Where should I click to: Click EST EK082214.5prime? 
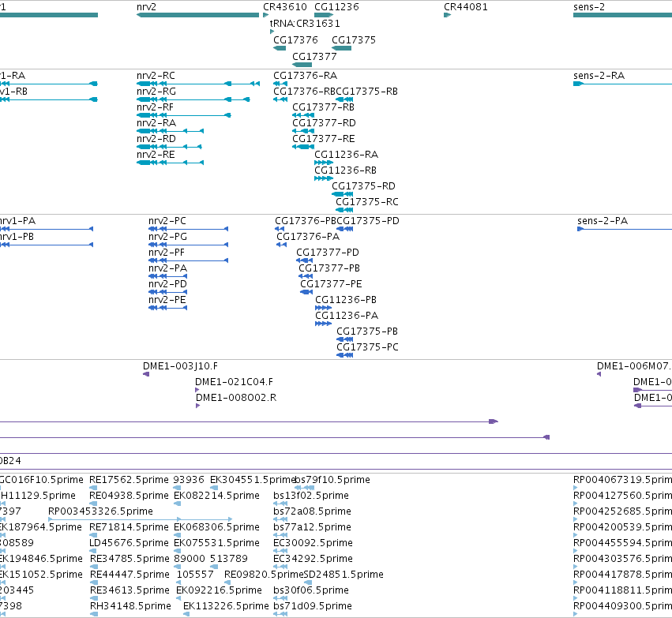coord(216,496)
